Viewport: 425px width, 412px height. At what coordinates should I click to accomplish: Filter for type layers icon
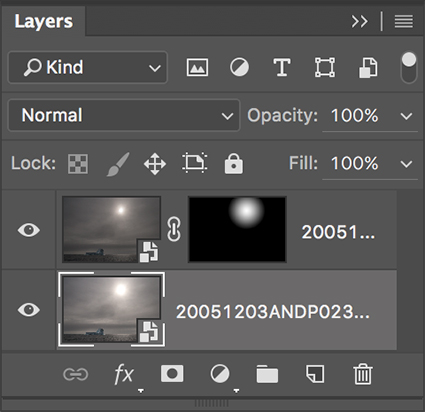pos(282,68)
